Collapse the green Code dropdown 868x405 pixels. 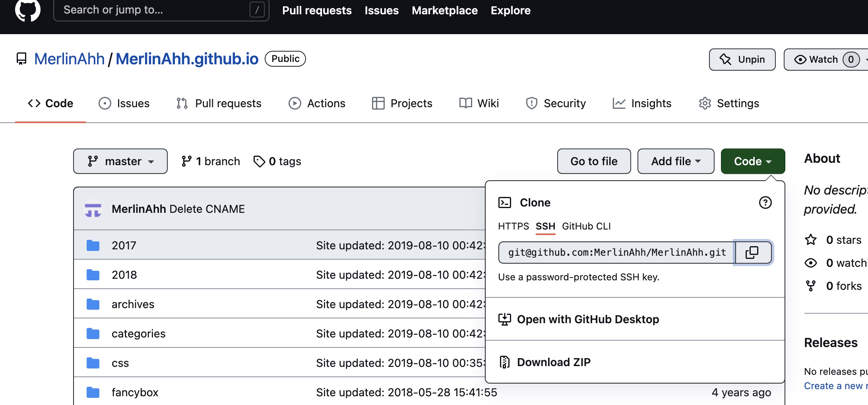(x=753, y=161)
